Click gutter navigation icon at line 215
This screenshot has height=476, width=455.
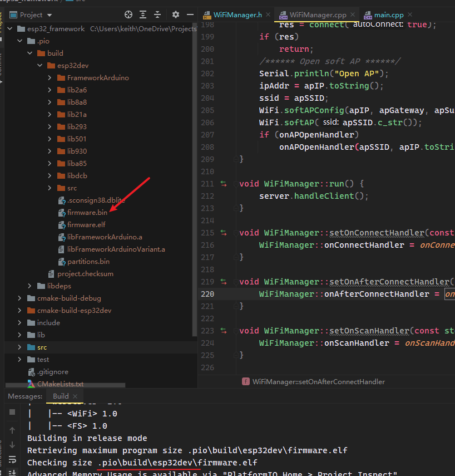click(224, 233)
